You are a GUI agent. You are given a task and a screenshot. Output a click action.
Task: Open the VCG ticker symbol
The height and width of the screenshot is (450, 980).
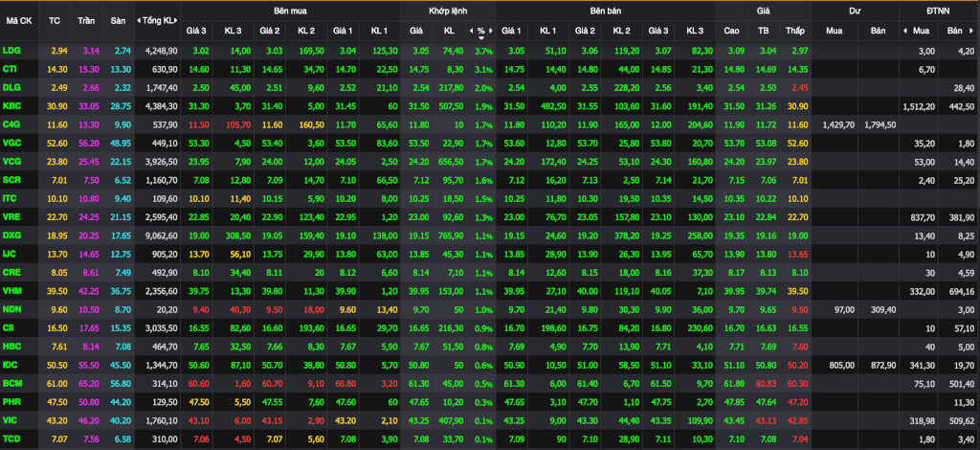click(x=11, y=162)
